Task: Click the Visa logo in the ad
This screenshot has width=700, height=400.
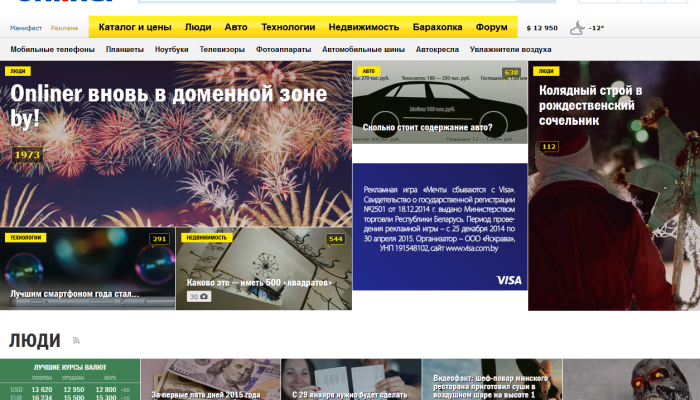Action: tap(509, 280)
